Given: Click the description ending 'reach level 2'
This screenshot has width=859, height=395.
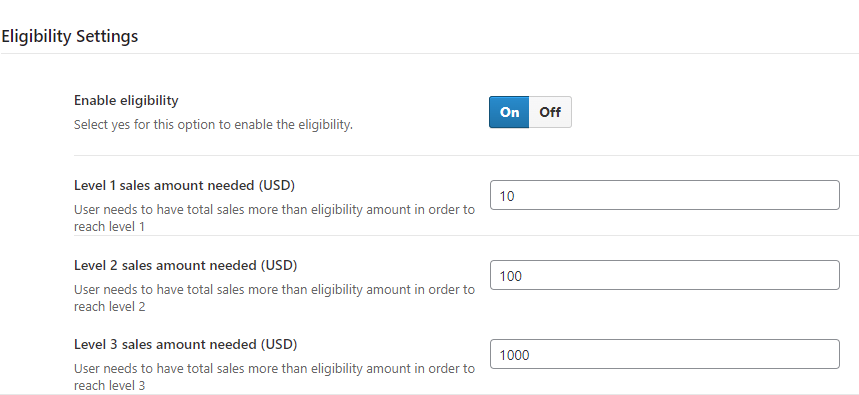Looking at the screenshot, I should [274, 298].
